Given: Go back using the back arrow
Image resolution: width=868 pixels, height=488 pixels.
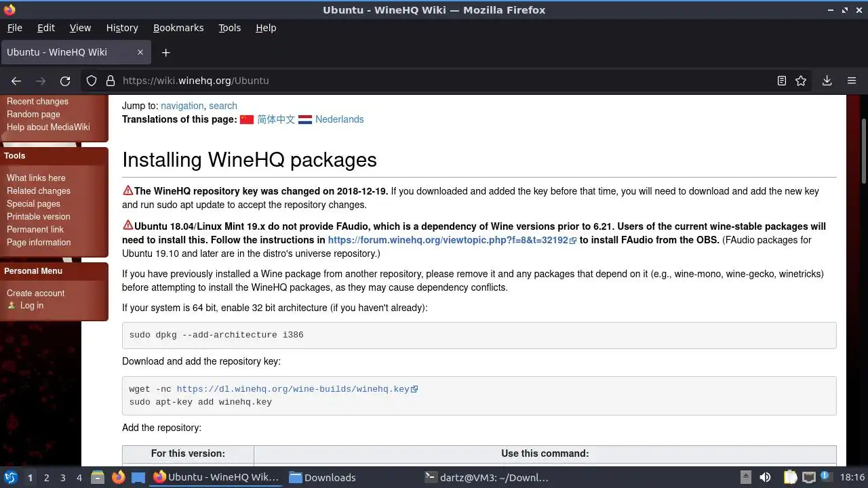Looking at the screenshot, I should [x=16, y=81].
